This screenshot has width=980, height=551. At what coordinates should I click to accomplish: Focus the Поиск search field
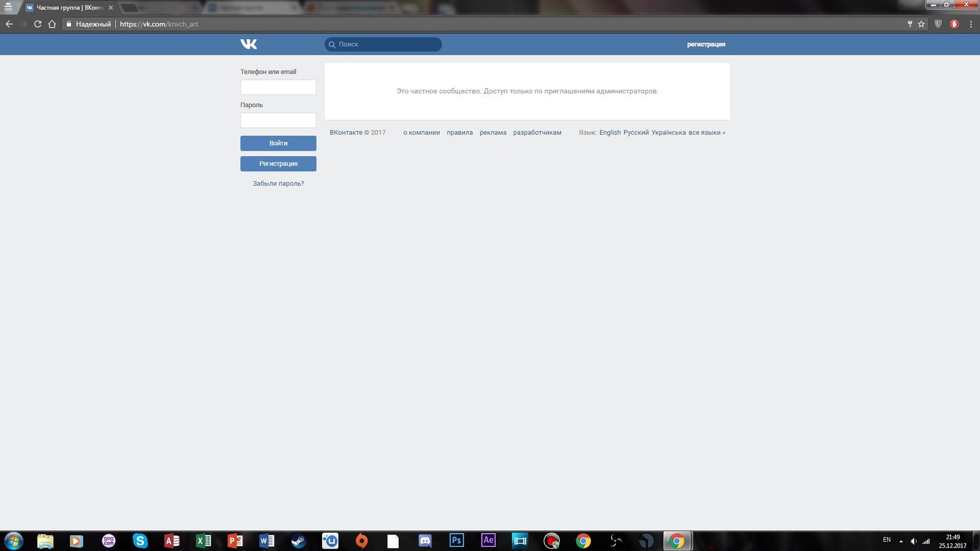click(x=383, y=44)
